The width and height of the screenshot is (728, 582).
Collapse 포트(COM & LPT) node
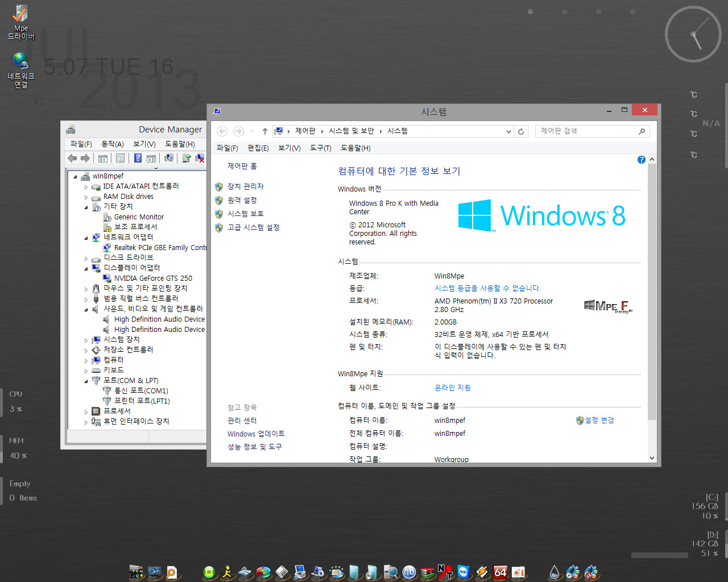pyautogui.click(x=86, y=381)
